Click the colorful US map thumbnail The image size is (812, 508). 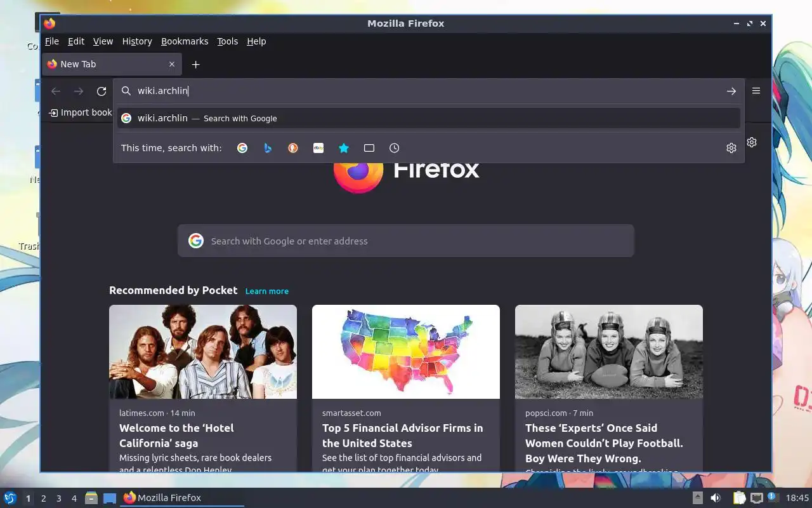406,352
